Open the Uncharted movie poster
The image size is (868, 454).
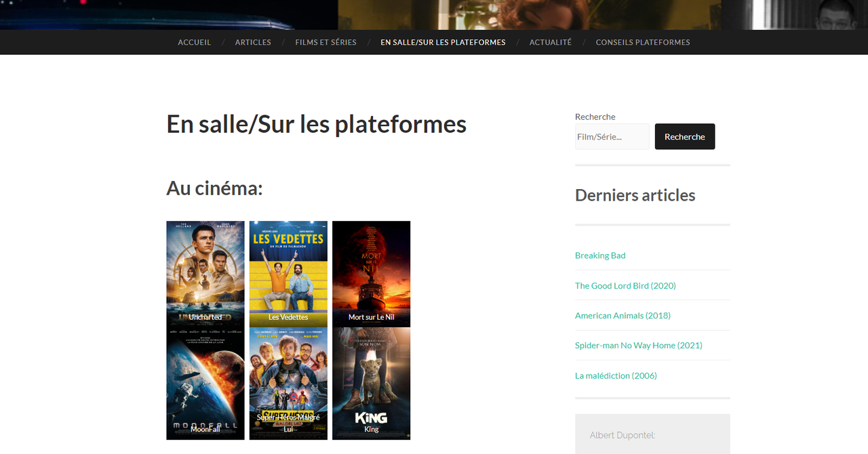point(205,274)
